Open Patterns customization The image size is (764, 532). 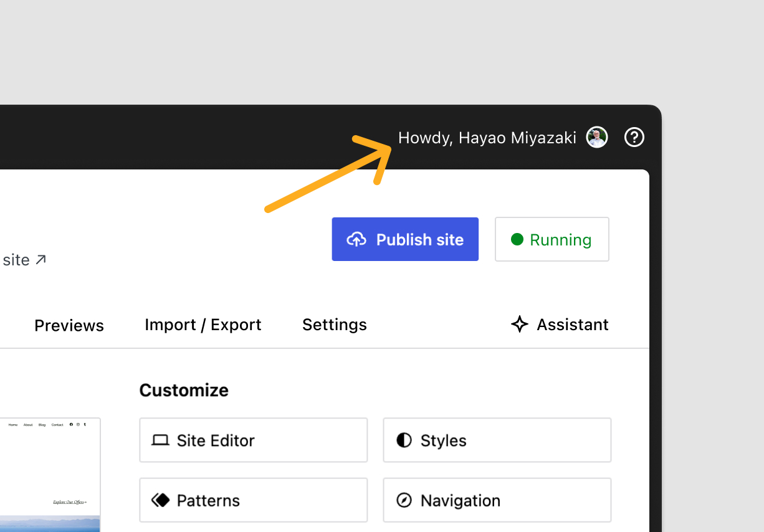(x=254, y=500)
